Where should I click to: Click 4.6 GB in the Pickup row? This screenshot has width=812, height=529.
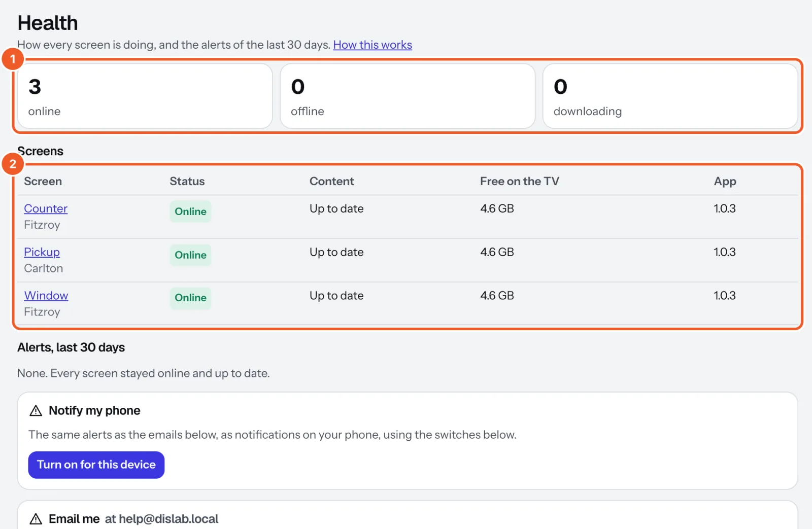(497, 252)
